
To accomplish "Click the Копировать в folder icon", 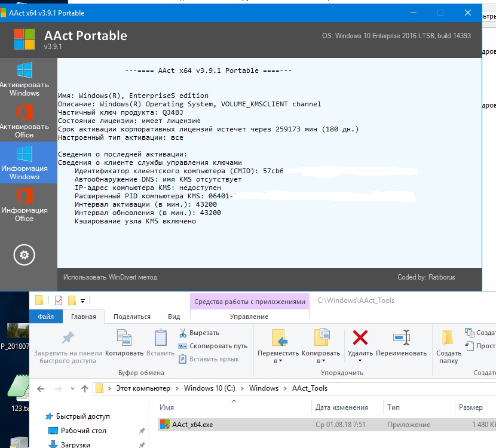I will tap(322, 337).
